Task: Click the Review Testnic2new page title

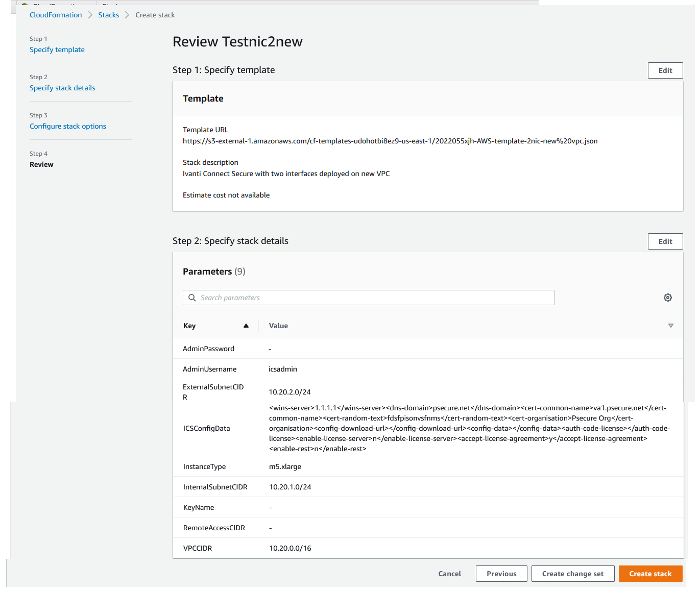Action: coord(237,42)
